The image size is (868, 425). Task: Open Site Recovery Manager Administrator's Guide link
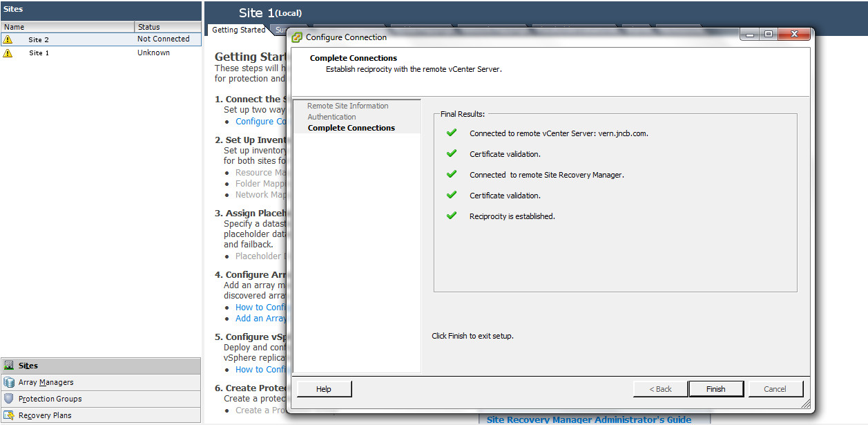[589, 419]
